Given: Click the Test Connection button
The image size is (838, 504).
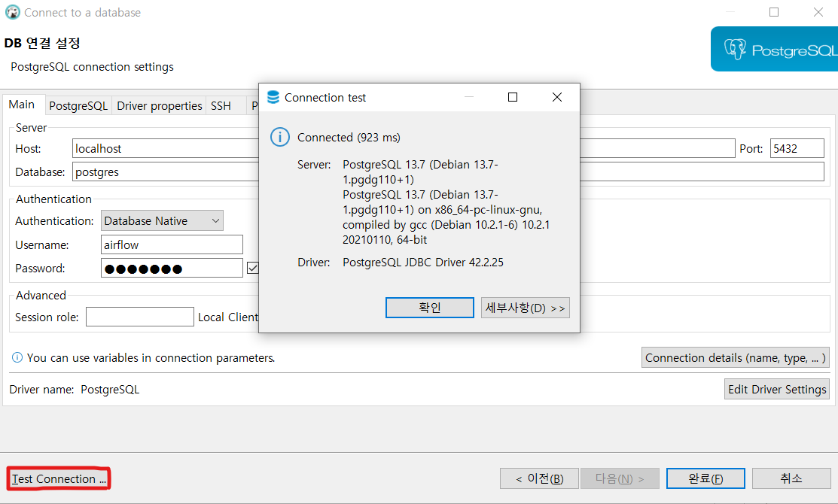Looking at the screenshot, I should (x=59, y=479).
